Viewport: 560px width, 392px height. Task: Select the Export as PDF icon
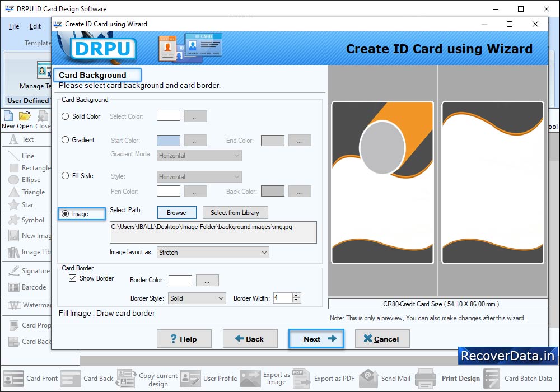[301, 379]
